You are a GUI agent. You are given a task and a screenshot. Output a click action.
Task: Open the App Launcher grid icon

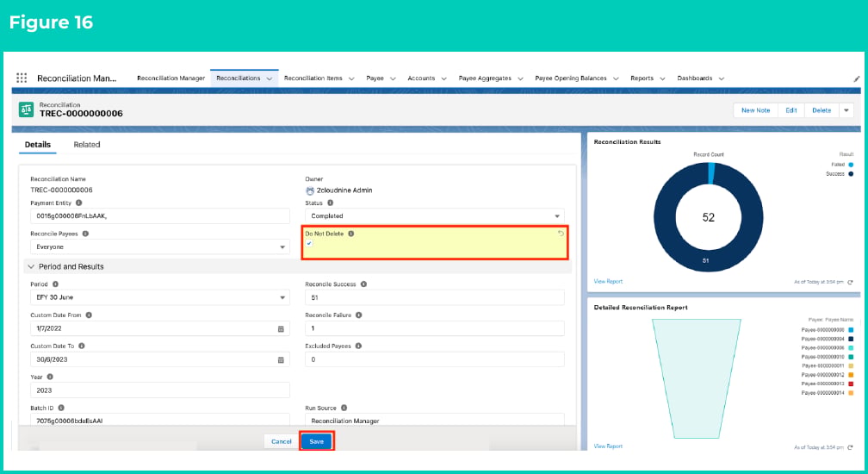tap(22, 78)
